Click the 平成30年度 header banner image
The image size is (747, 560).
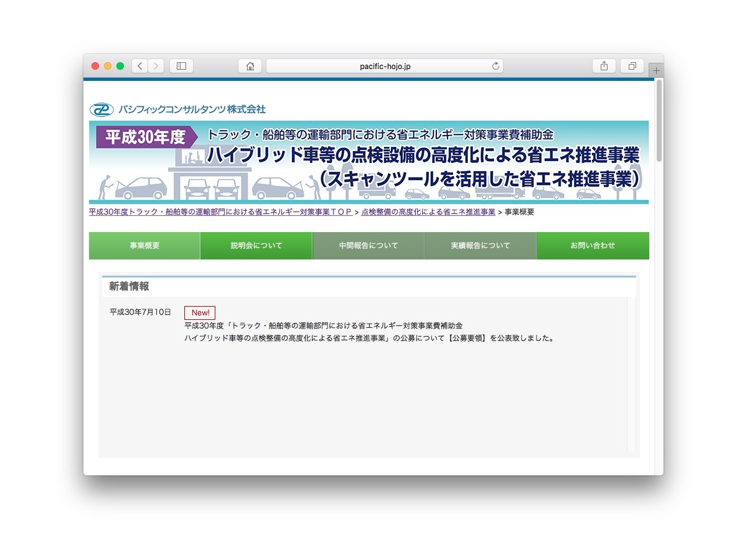coord(369,162)
